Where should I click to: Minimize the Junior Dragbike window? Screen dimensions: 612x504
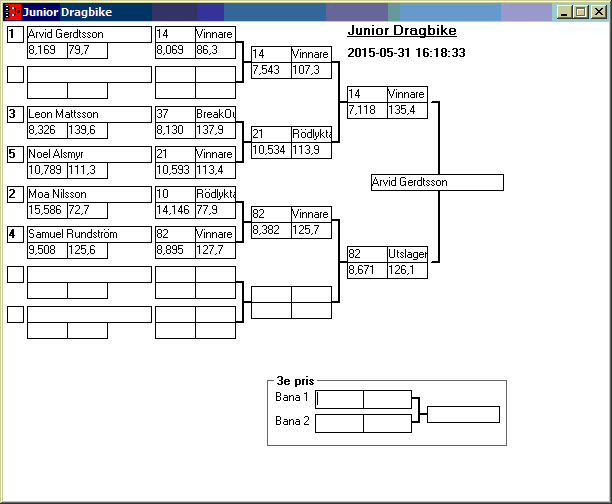coord(565,12)
